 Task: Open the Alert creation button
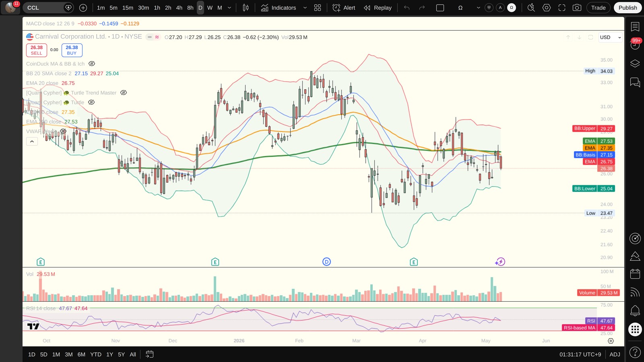click(x=344, y=8)
